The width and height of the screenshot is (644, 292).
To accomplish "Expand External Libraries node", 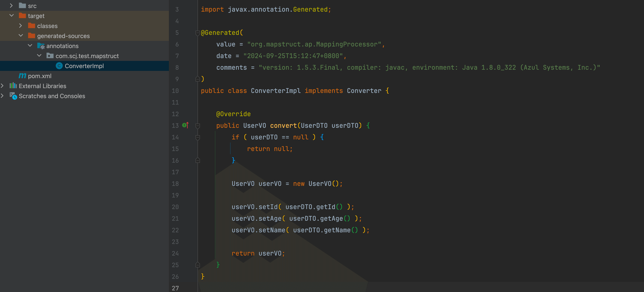I will (x=2, y=86).
